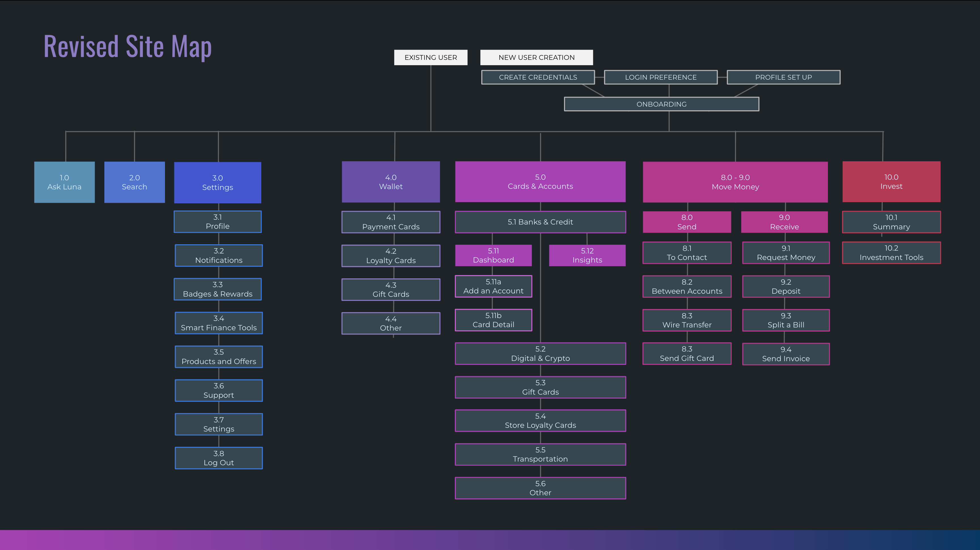Screen dimensions: 980x550
Task: Click the 9.3 Split a Bill node
Action: tap(785, 320)
